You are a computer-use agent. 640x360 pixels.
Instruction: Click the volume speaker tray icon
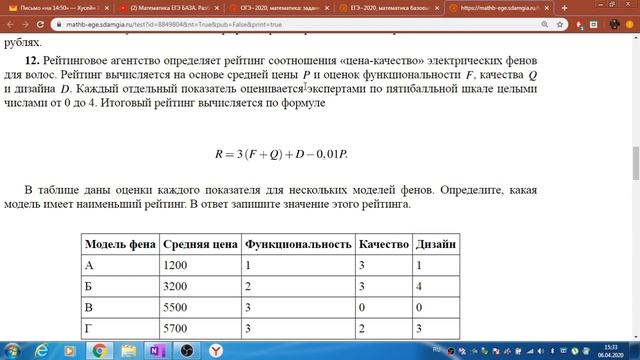click(541, 351)
